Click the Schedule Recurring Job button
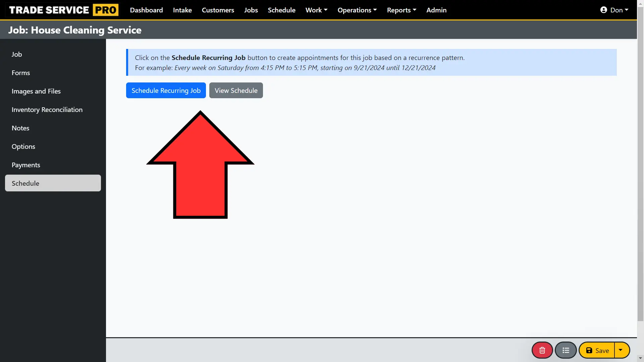 pyautogui.click(x=166, y=90)
